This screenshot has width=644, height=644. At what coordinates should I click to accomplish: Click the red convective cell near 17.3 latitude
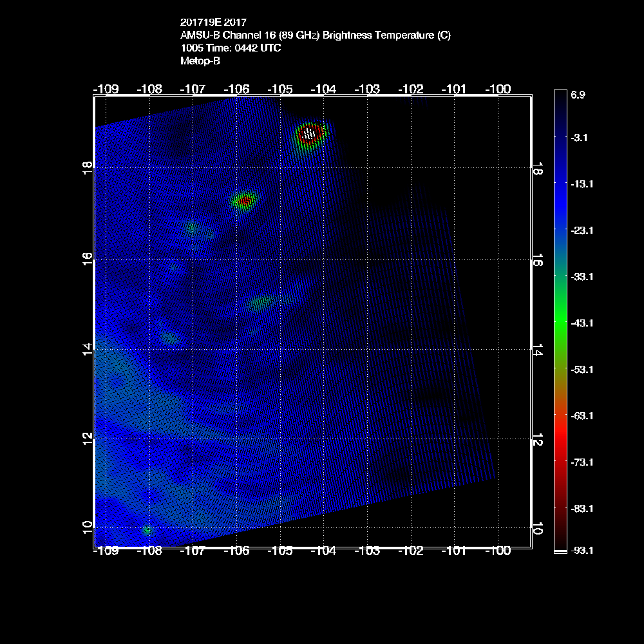244,201
